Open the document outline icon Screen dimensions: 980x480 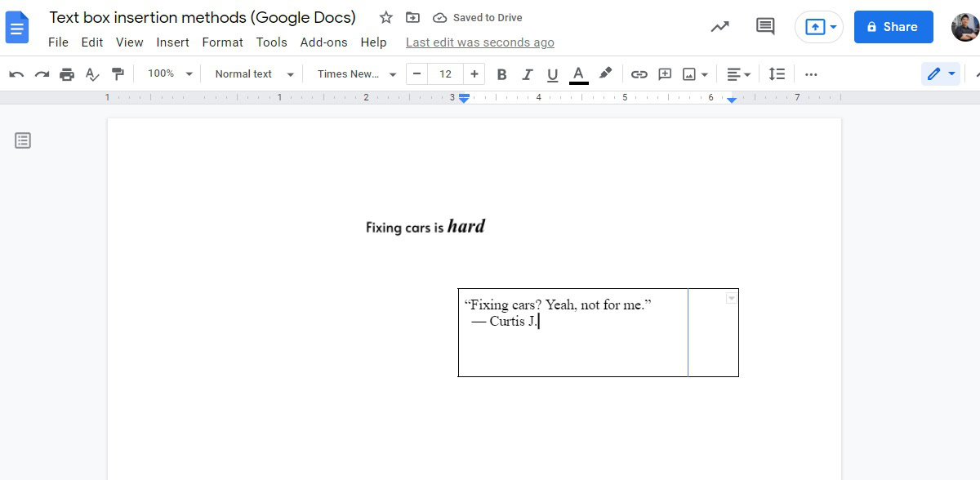(x=23, y=140)
